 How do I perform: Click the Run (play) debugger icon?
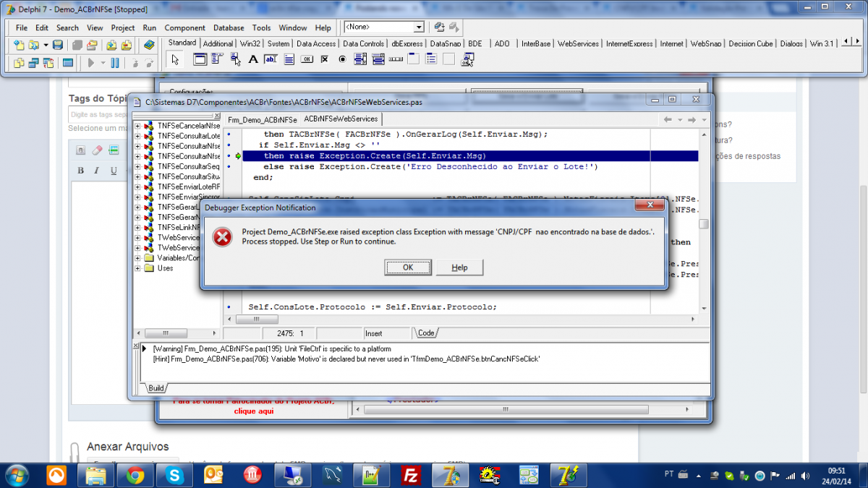[x=91, y=63]
